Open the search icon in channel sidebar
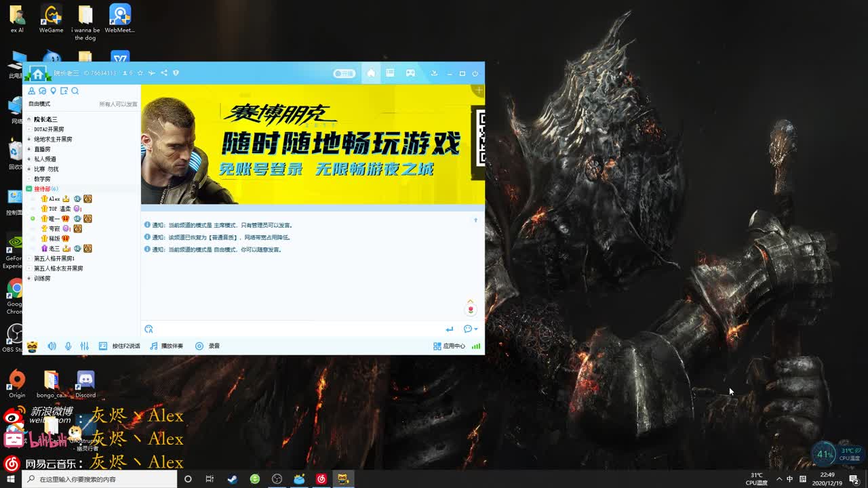Image resolution: width=868 pixels, height=488 pixels. pyautogui.click(x=75, y=91)
